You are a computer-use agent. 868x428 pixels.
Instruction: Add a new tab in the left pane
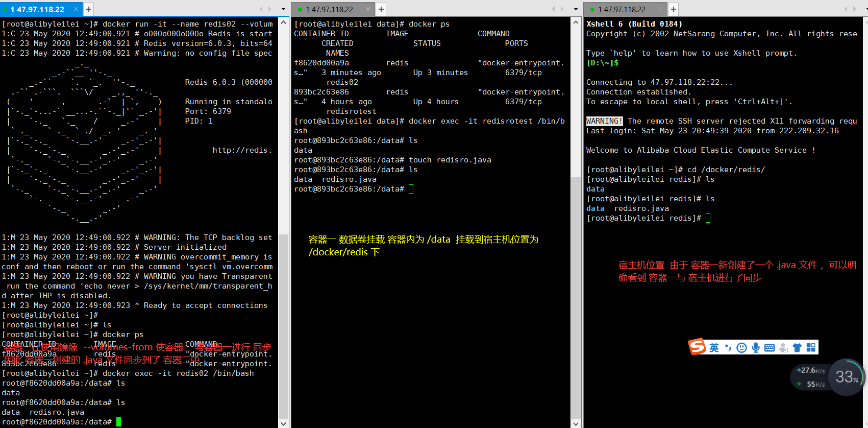click(88, 9)
